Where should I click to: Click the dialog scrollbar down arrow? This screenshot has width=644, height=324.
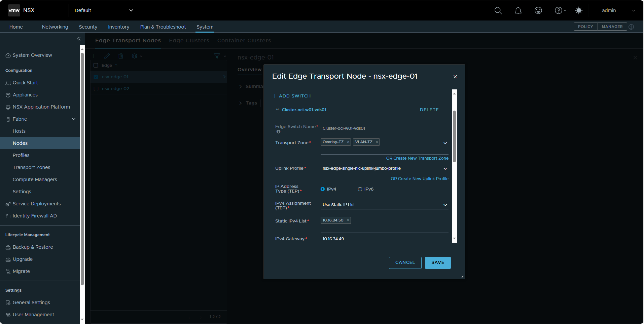pyautogui.click(x=454, y=239)
